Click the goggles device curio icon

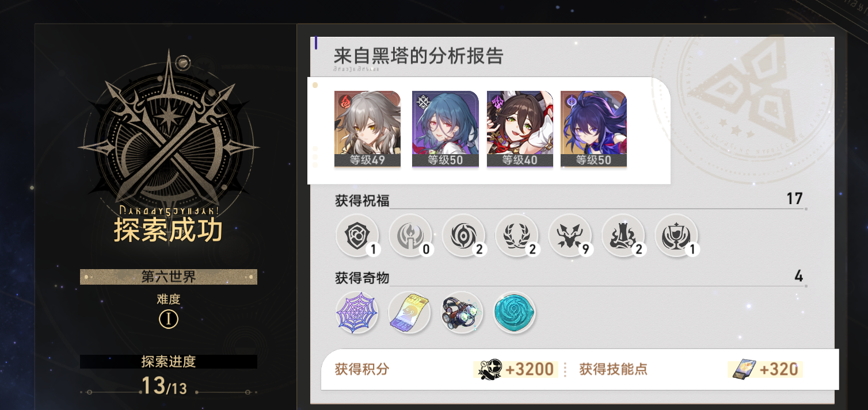click(462, 313)
